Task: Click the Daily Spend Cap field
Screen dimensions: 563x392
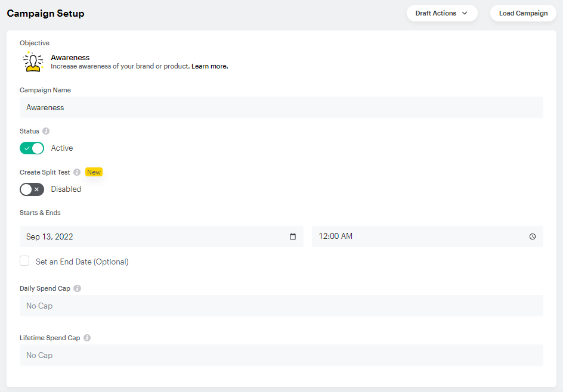Action: (281, 306)
